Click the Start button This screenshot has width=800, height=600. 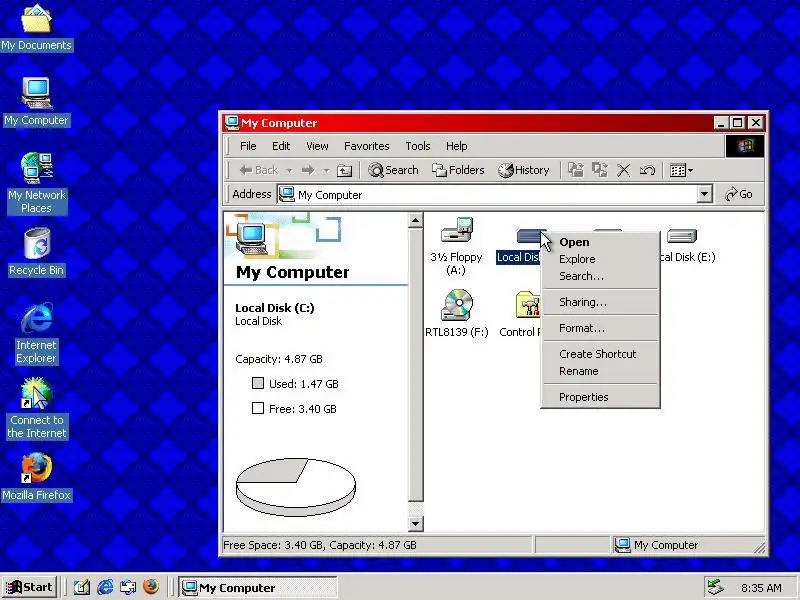[29, 587]
